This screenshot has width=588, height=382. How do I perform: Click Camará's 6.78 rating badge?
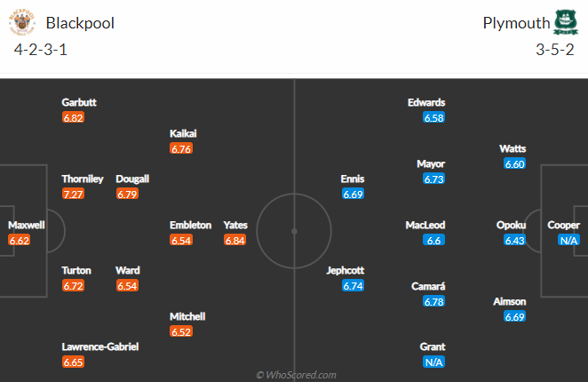pos(433,301)
